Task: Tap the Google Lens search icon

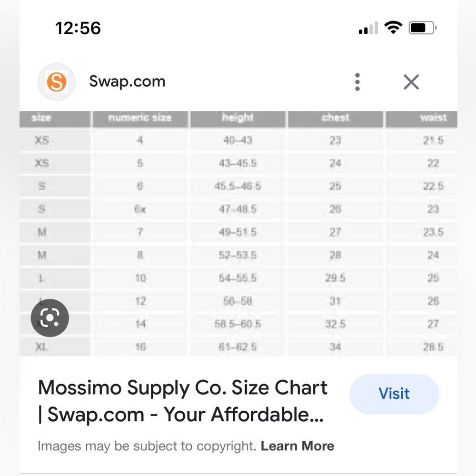Action: (x=50, y=318)
